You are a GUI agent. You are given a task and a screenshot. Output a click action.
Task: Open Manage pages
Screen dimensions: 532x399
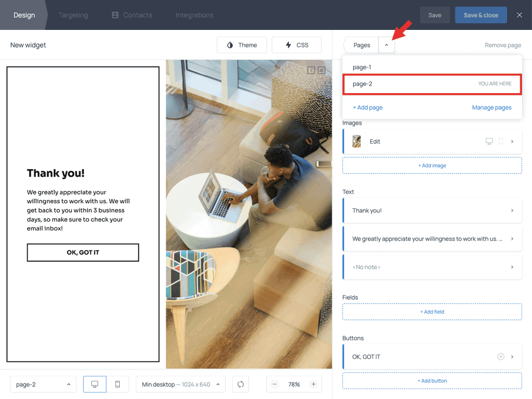[x=492, y=107]
